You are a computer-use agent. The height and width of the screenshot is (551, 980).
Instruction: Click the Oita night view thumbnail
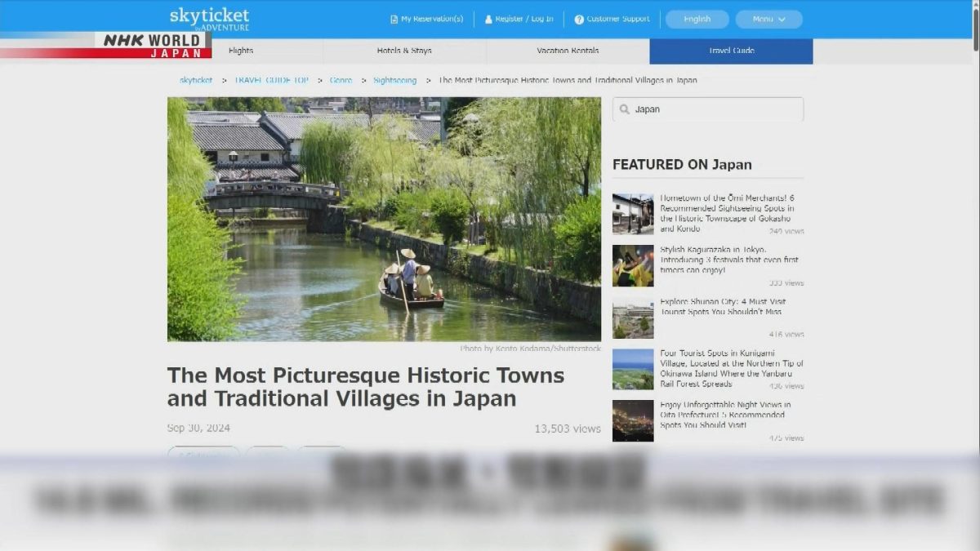point(633,420)
